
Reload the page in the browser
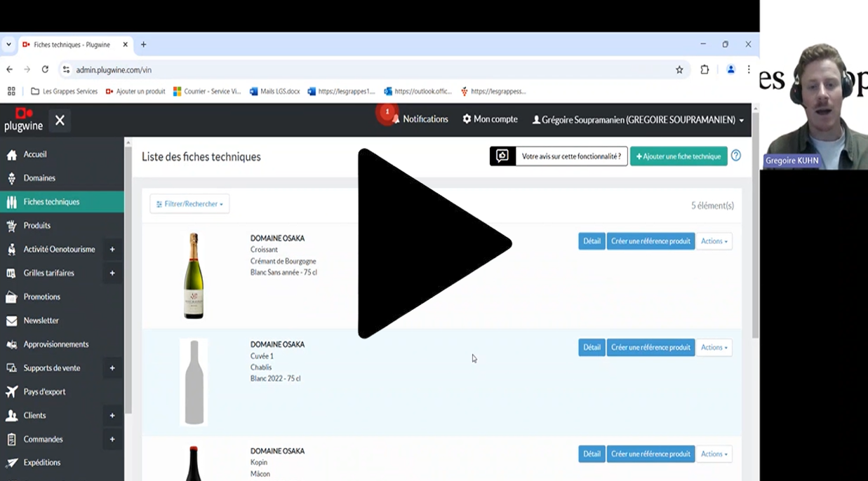click(45, 70)
